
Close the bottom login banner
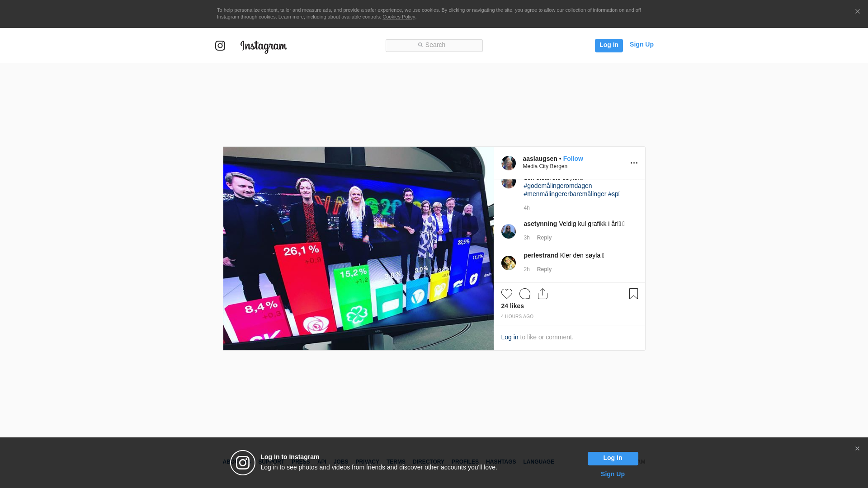(x=857, y=449)
